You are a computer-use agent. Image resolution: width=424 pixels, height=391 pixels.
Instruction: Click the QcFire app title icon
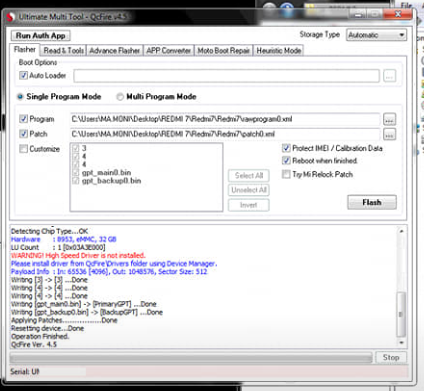click(x=10, y=17)
